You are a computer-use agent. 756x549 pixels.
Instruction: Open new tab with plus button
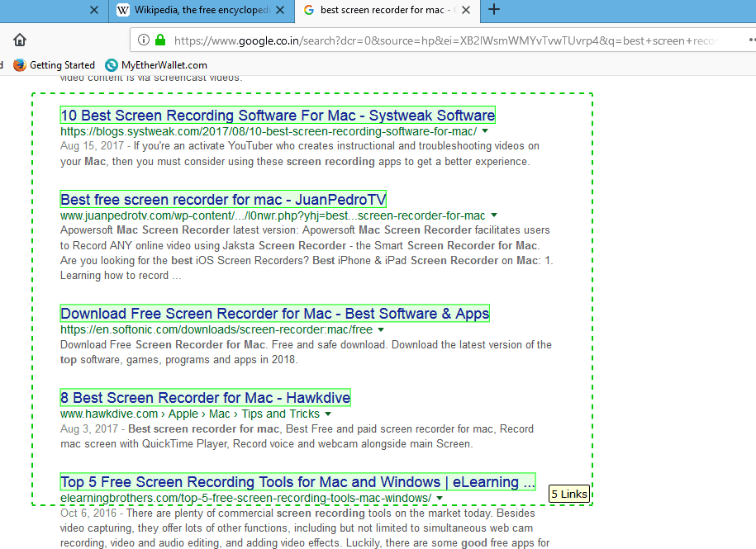494,10
